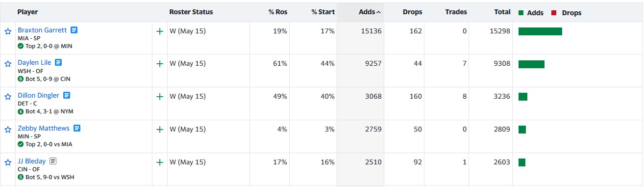Image resolution: width=644 pixels, height=187 pixels.
Task: Sort by Trades column header
Action: [456, 12]
